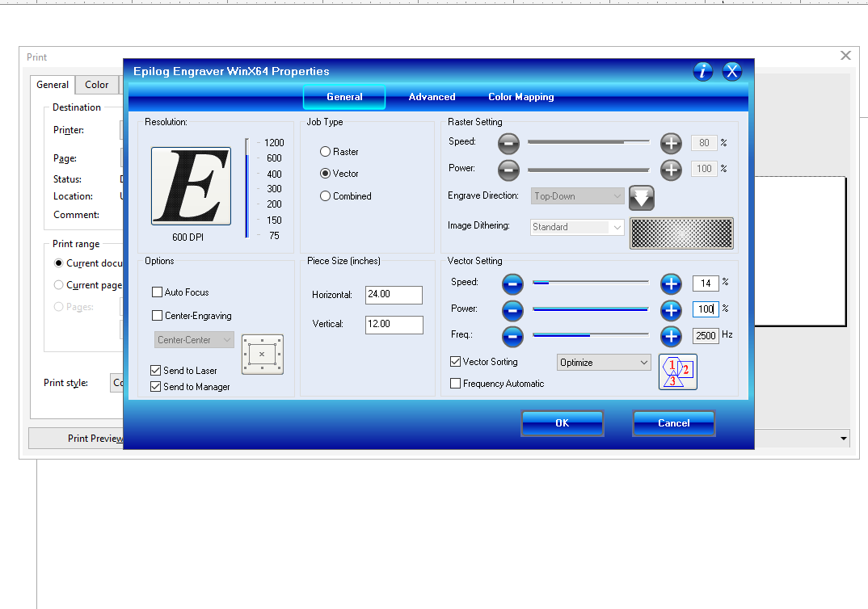Click the Vector Sorting order diagram icon

pyautogui.click(x=677, y=372)
